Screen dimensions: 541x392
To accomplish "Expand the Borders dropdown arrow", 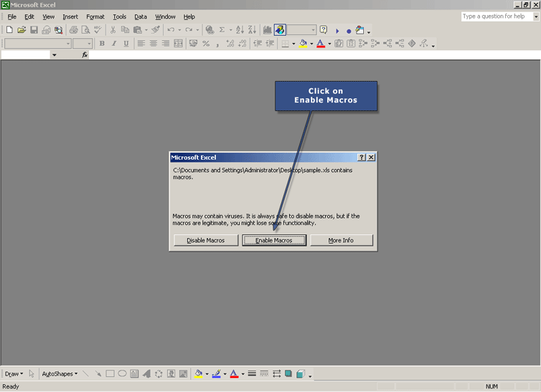I will pos(293,44).
